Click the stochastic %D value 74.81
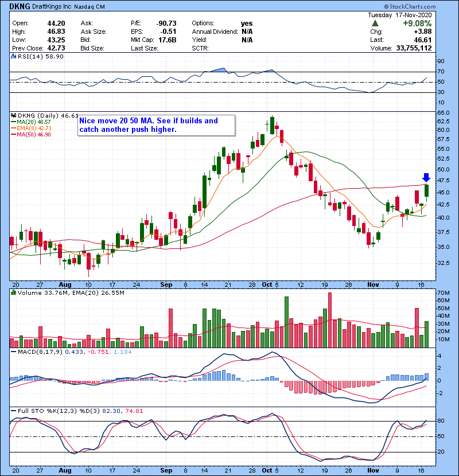 (x=134, y=411)
